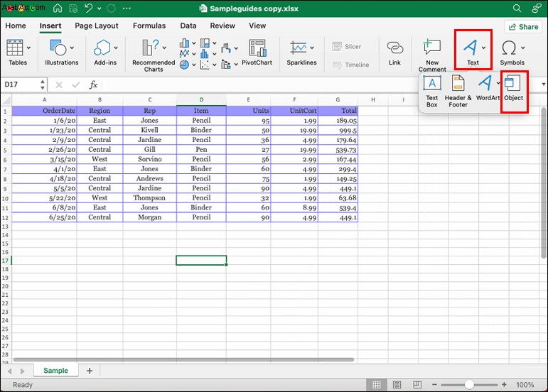Open the Illustrations gallery
548x392 pixels.
(62, 53)
